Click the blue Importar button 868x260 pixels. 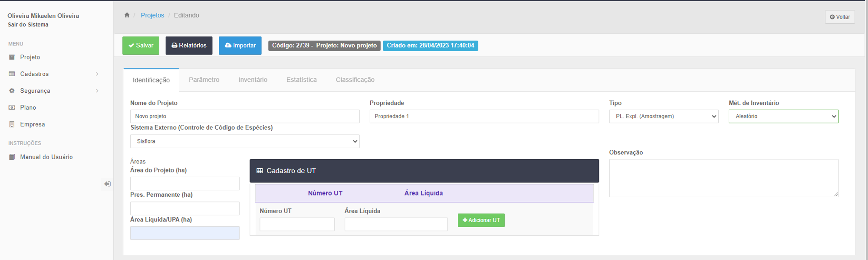240,45
